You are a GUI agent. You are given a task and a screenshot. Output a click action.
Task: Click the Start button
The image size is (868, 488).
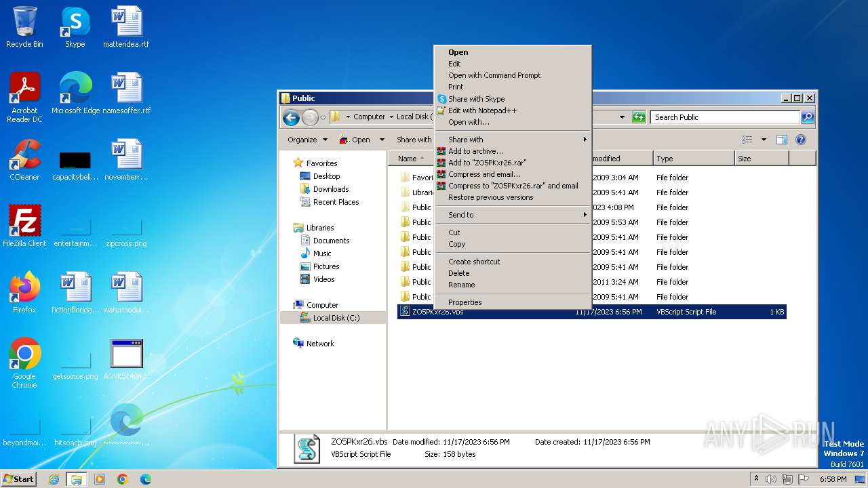(19, 479)
